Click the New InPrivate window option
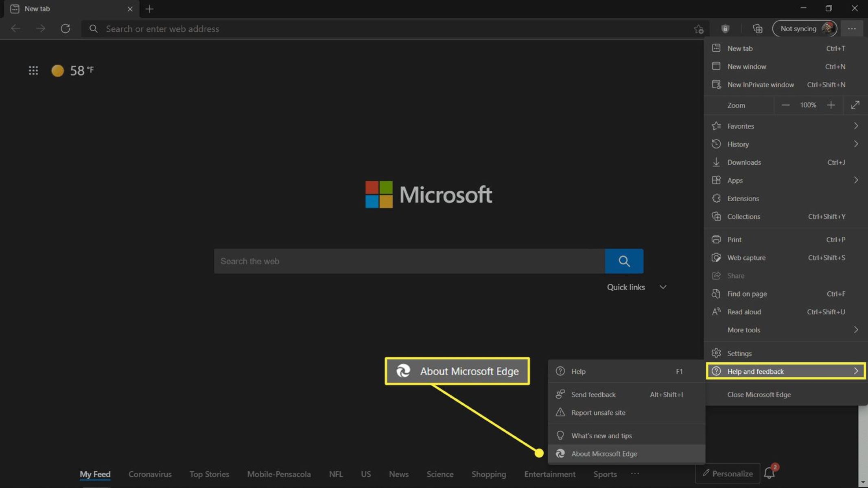 tap(760, 84)
